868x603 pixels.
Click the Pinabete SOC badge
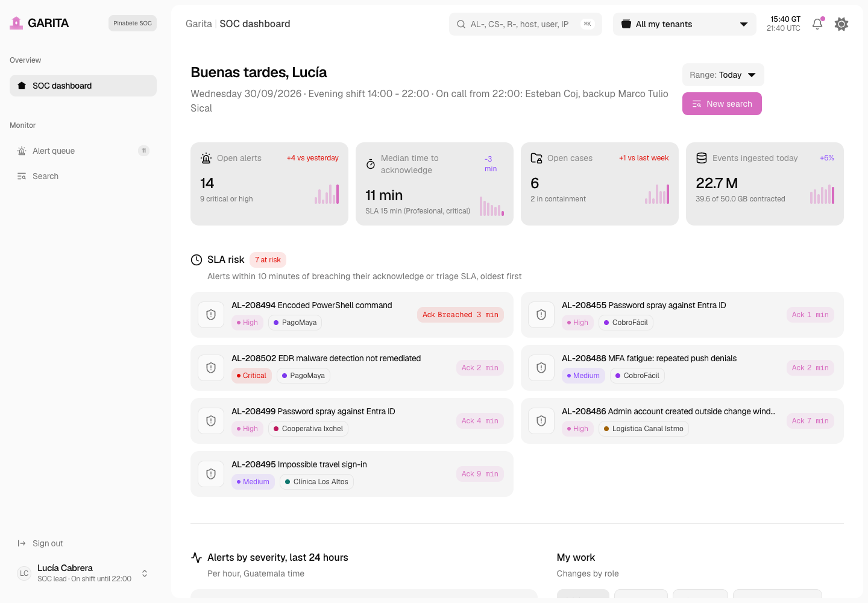coord(133,24)
